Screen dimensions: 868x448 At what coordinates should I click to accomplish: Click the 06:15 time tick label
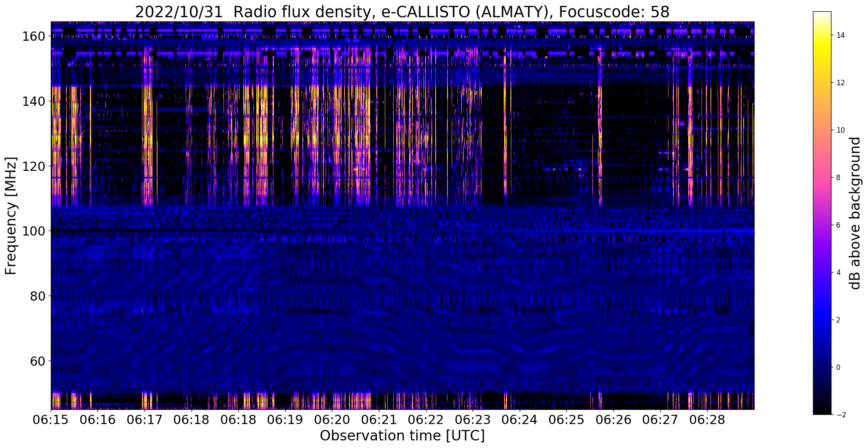pyautogui.click(x=51, y=420)
